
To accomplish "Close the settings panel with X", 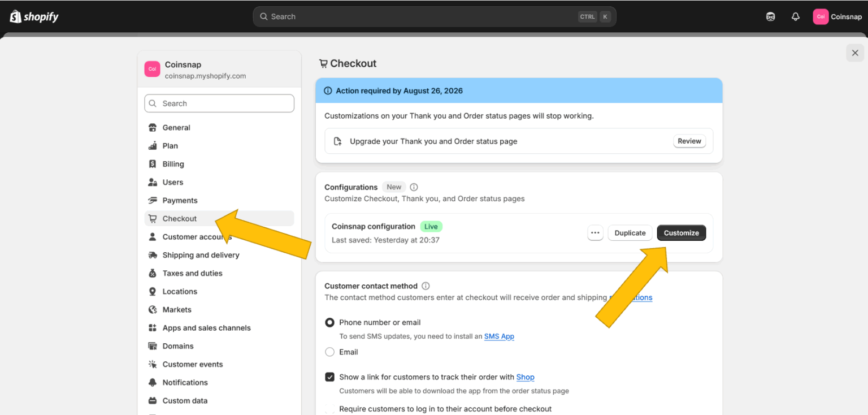I will pos(854,53).
